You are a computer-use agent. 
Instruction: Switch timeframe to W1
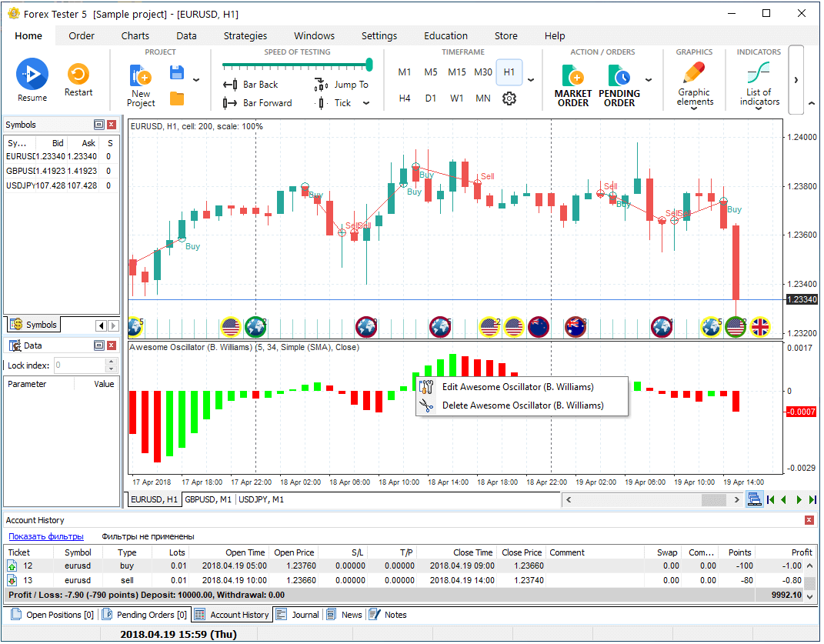(x=457, y=98)
